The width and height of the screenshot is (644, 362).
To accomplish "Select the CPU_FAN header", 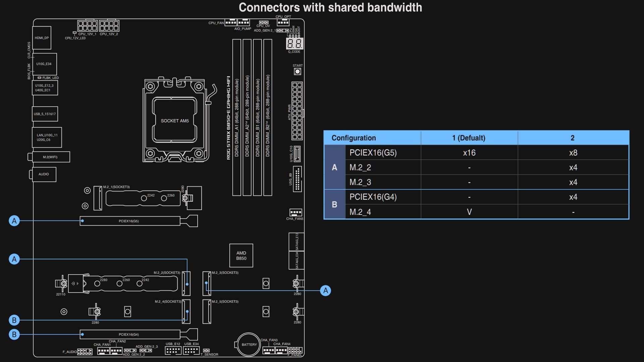I will [x=231, y=22].
